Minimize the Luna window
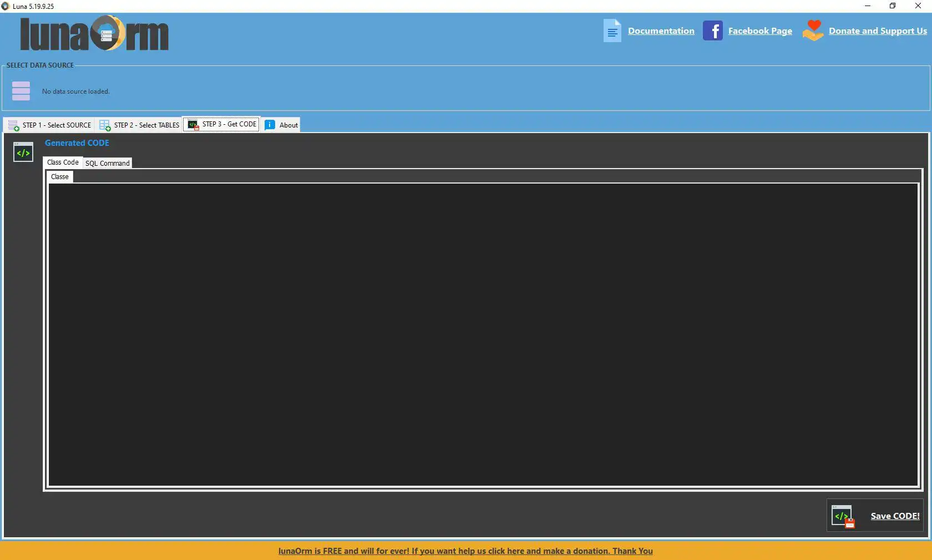The height and width of the screenshot is (560, 932). [868, 6]
